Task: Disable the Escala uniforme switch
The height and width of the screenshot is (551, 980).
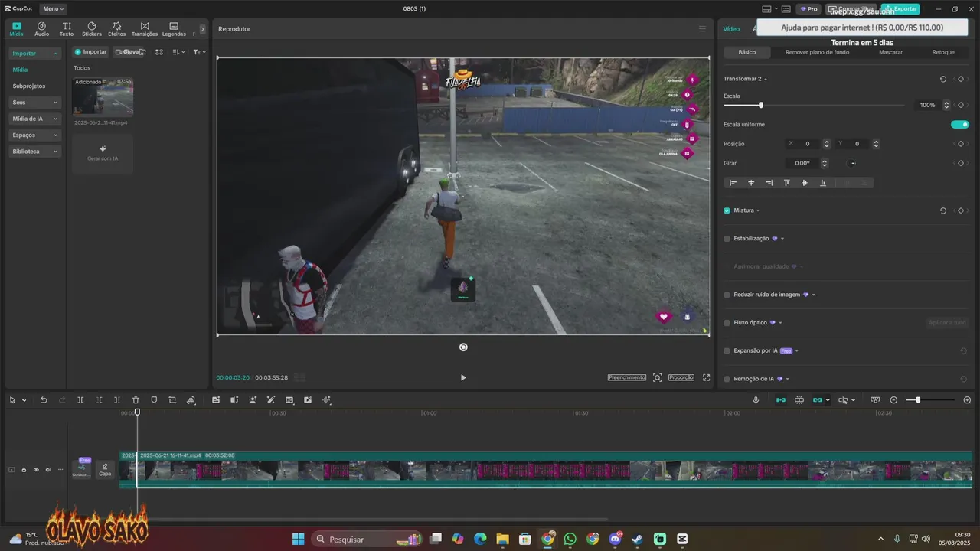Action: click(960, 125)
